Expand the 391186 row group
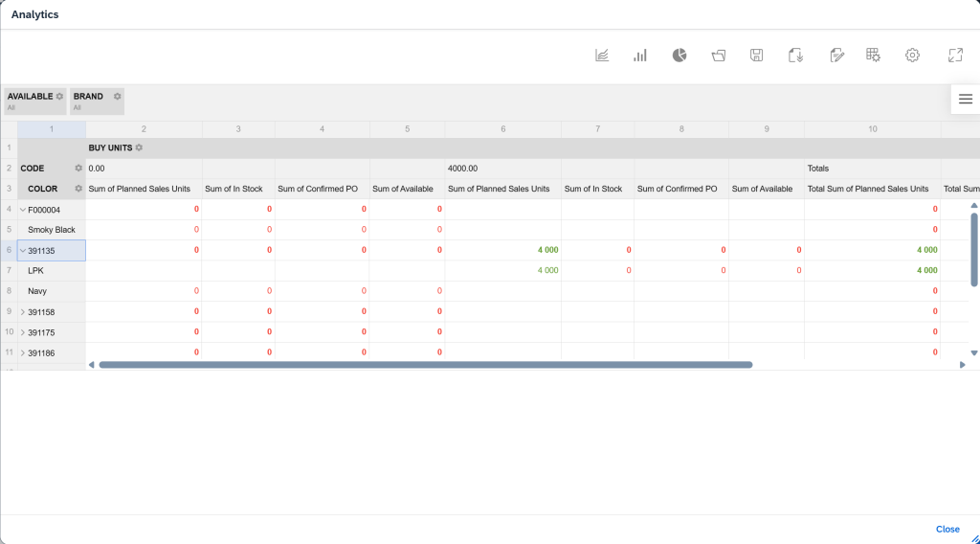 [x=23, y=353]
